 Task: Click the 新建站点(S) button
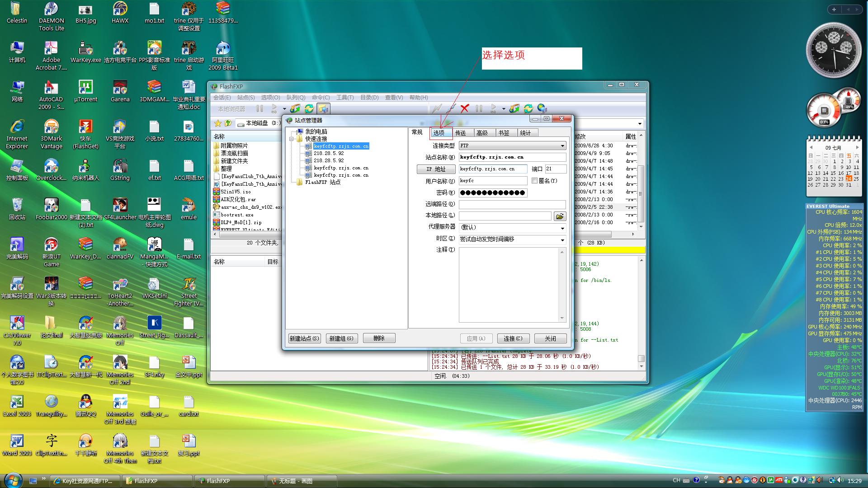coord(304,338)
